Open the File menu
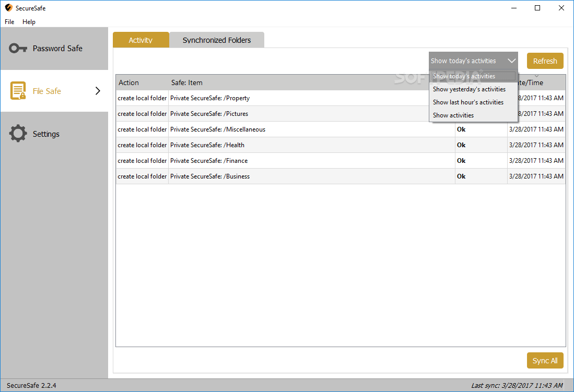 tap(9, 21)
